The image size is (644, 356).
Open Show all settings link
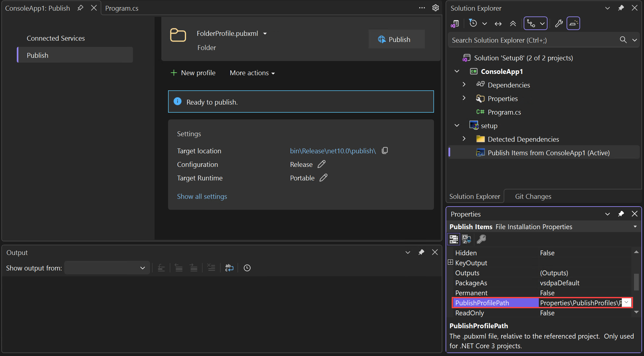pos(202,196)
